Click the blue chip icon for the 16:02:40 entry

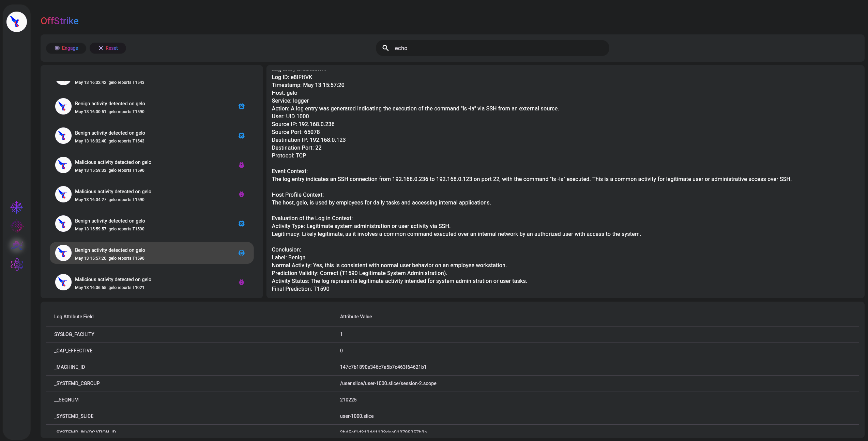241,136
